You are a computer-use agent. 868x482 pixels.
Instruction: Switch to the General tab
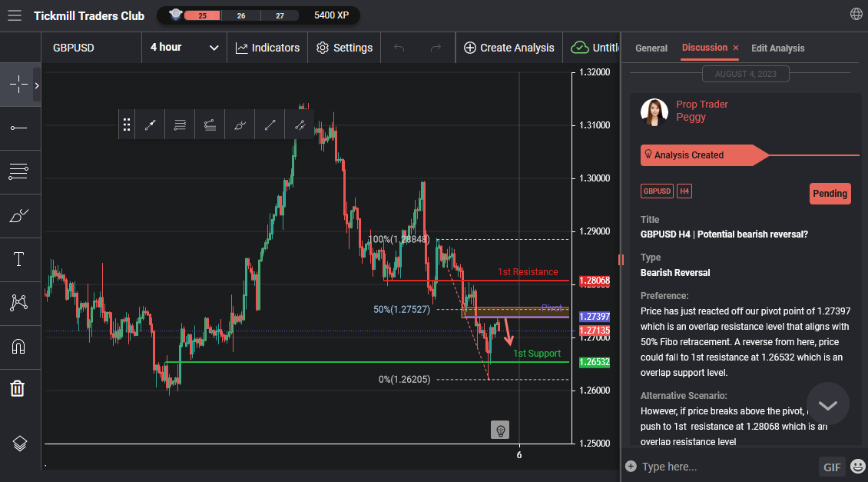(651, 48)
